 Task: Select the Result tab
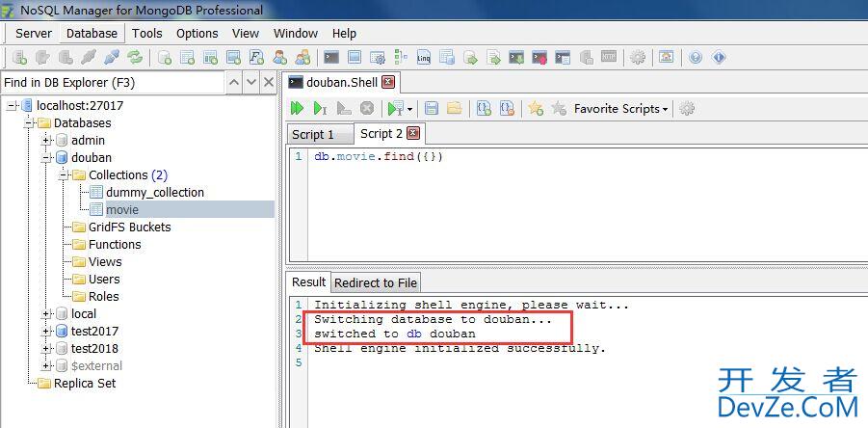tap(308, 281)
